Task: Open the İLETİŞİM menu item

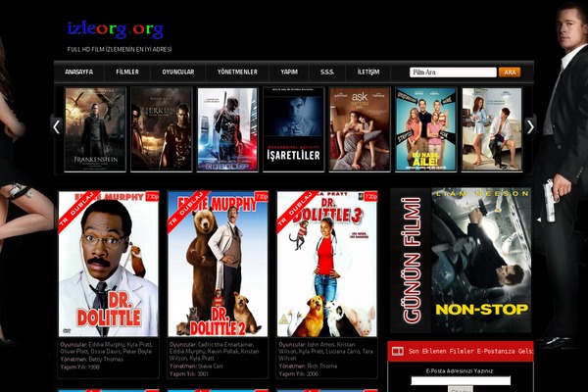Action: pyautogui.click(x=368, y=72)
